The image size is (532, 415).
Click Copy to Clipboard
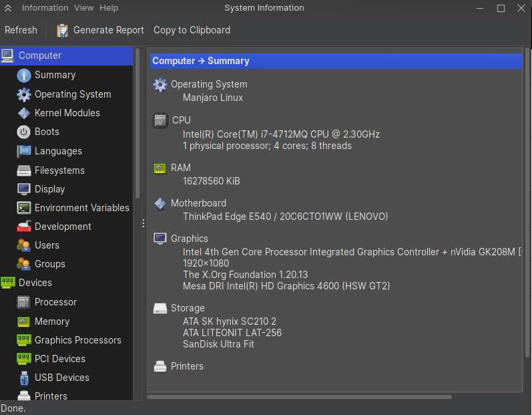192,30
